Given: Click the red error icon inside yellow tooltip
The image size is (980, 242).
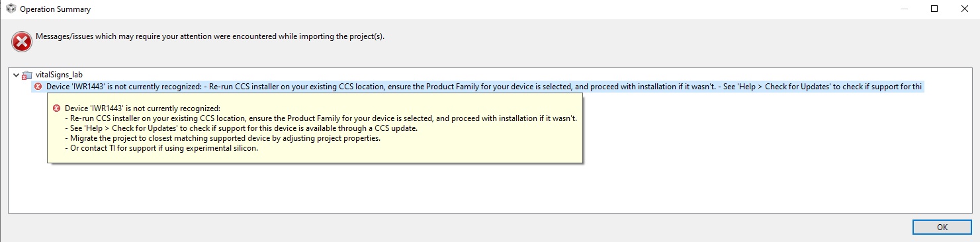Looking at the screenshot, I should coord(56,108).
